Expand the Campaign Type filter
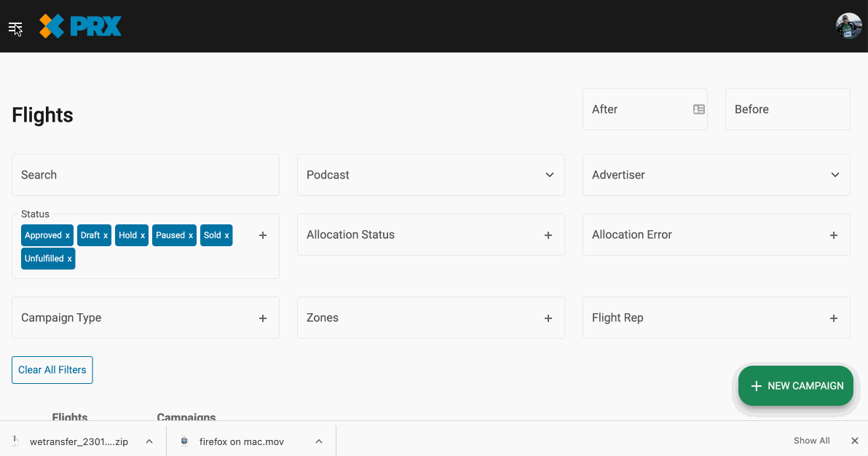Image resolution: width=868 pixels, height=456 pixels. click(x=263, y=318)
